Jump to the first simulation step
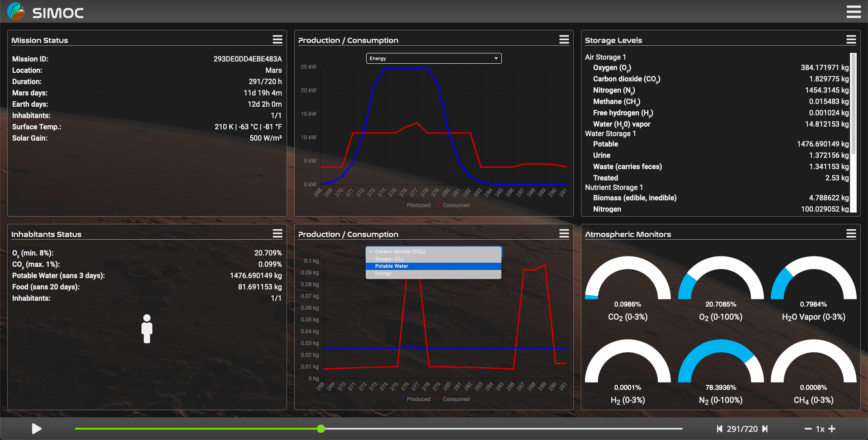868x440 pixels. pyautogui.click(x=719, y=429)
